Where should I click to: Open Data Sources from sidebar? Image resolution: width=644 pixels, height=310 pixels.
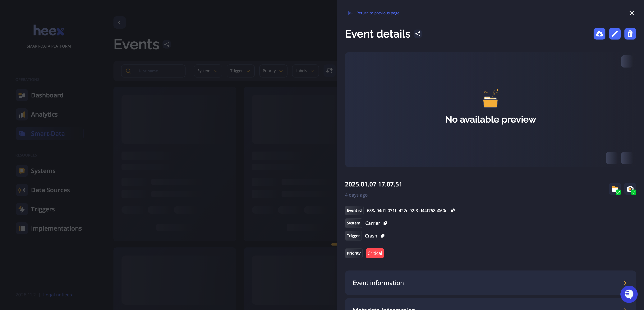pyautogui.click(x=50, y=190)
